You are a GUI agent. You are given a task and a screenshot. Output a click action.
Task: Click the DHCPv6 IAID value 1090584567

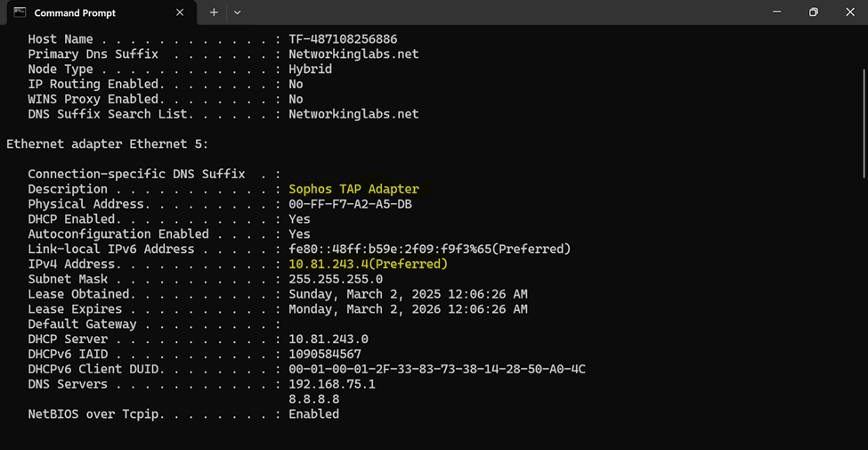click(x=325, y=354)
